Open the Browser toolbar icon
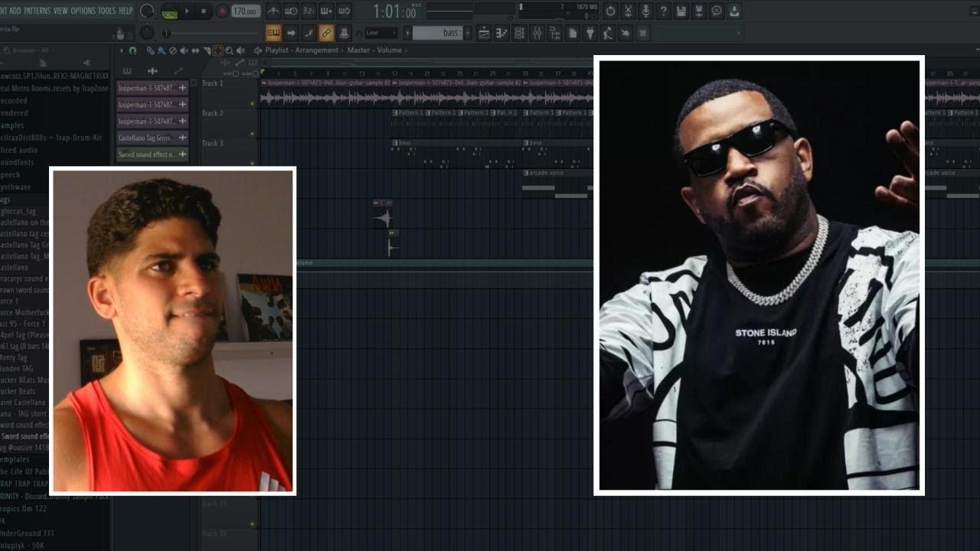980x551 pixels. 554,33
